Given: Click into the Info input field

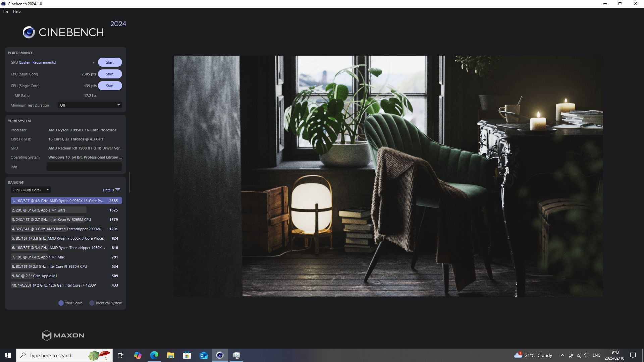Looking at the screenshot, I should tap(84, 167).
